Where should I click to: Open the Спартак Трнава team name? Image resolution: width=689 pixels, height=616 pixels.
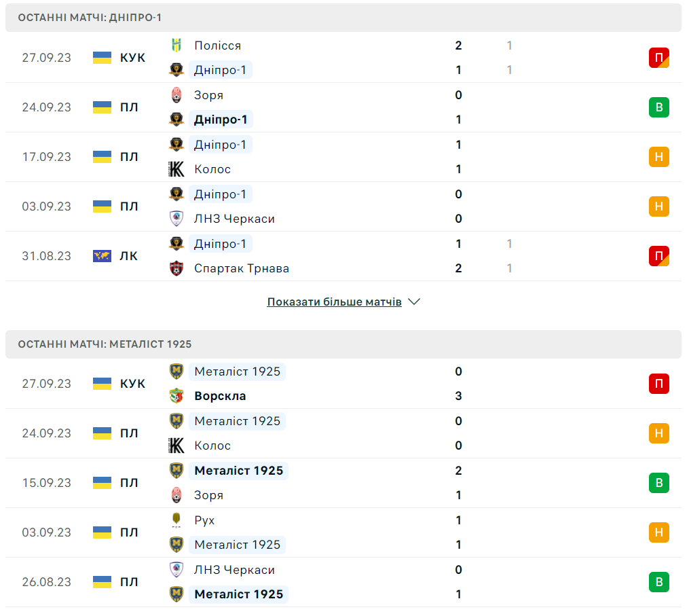242,268
